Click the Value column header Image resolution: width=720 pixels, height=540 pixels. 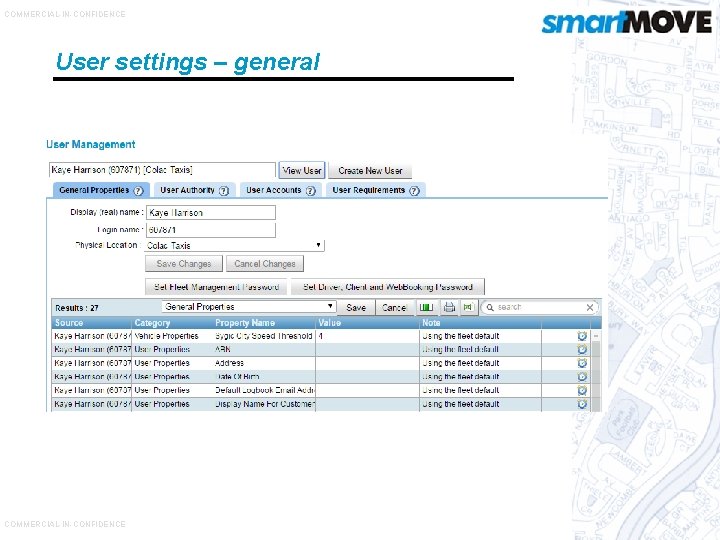367,323
